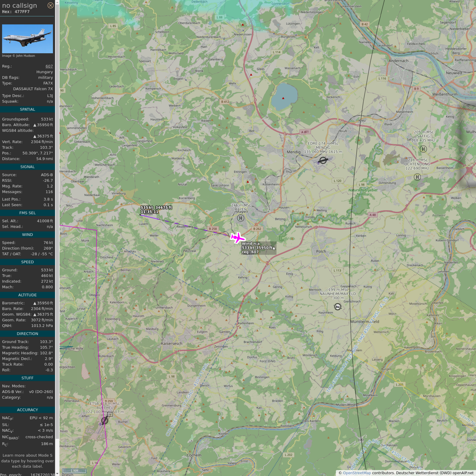
Task: Select the Ochtendung heliport H icon
Action: pyautogui.click(x=417, y=177)
